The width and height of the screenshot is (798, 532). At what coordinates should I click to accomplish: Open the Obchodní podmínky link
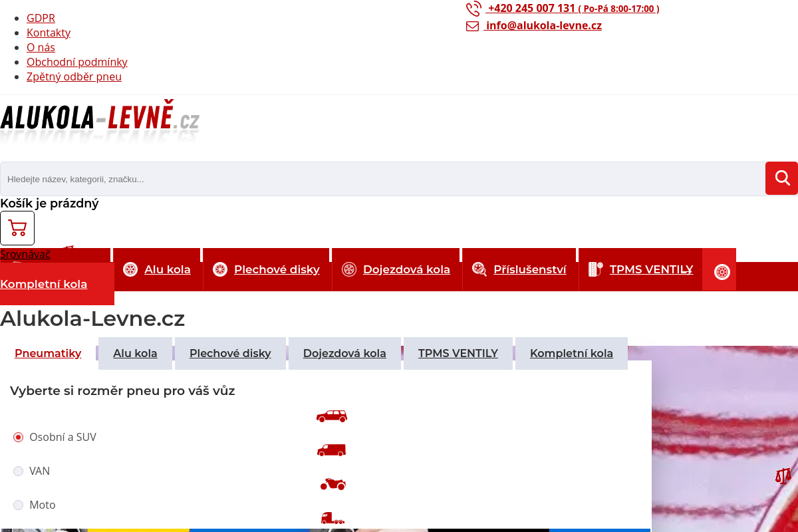(76, 62)
